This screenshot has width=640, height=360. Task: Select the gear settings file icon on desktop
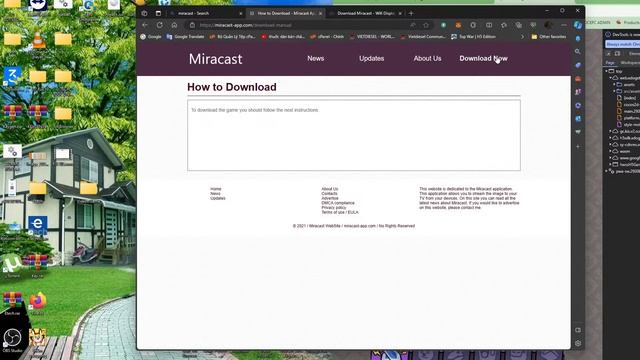[12, 152]
